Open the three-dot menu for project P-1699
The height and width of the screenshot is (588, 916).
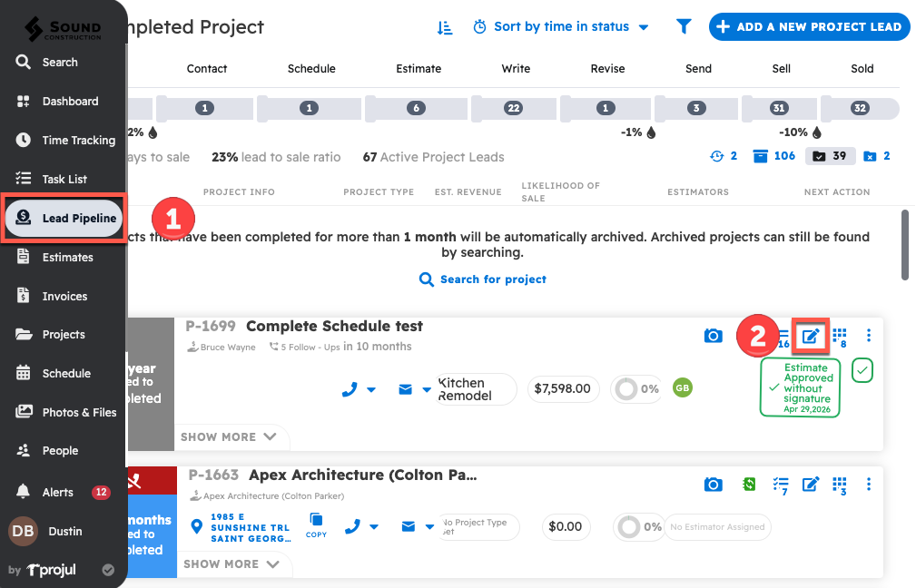pos(869,336)
